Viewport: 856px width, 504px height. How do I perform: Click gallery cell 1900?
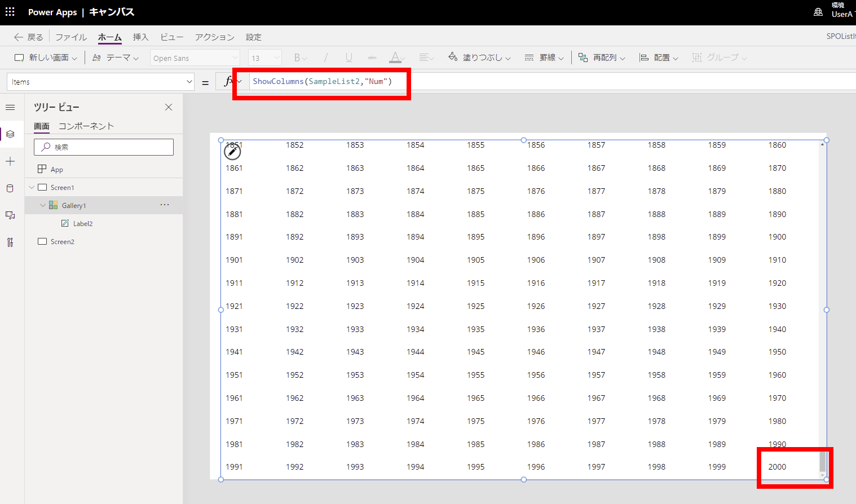[777, 237]
